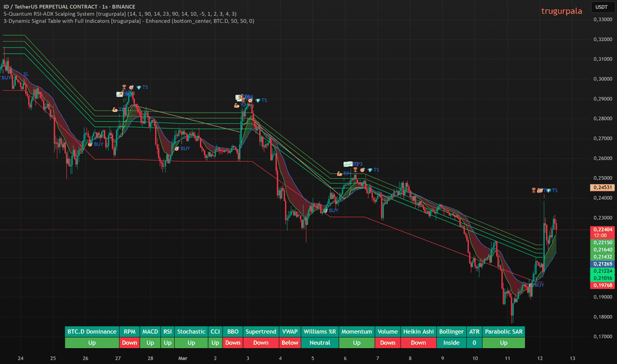Click the MACD table header
This screenshot has width=617, height=364.
pyautogui.click(x=150, y=332)
